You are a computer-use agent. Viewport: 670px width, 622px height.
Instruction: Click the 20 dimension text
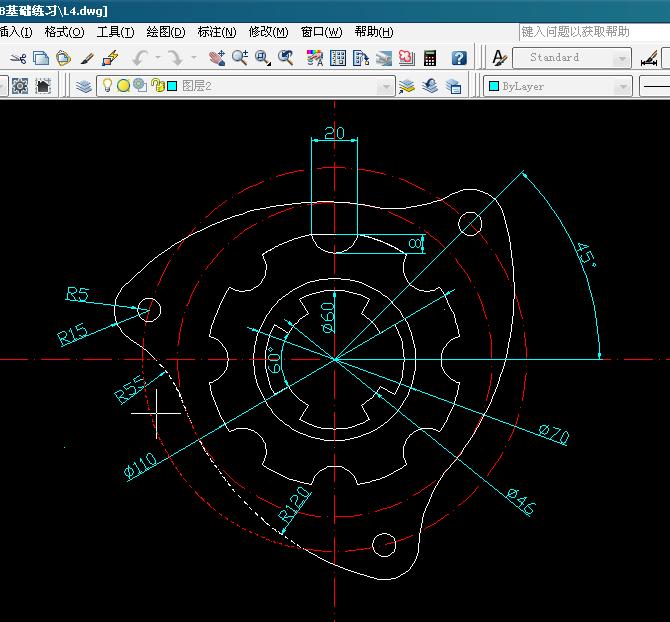334,133
